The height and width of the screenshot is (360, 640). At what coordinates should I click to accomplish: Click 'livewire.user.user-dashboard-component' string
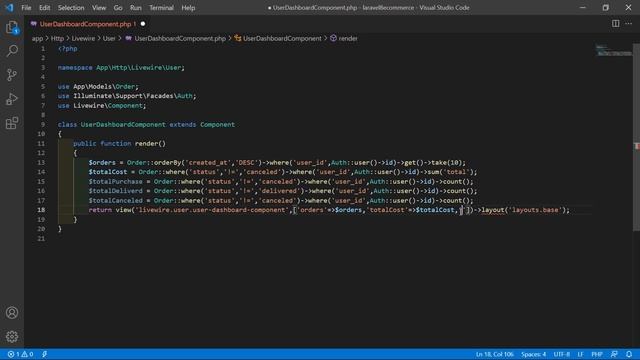212,210
